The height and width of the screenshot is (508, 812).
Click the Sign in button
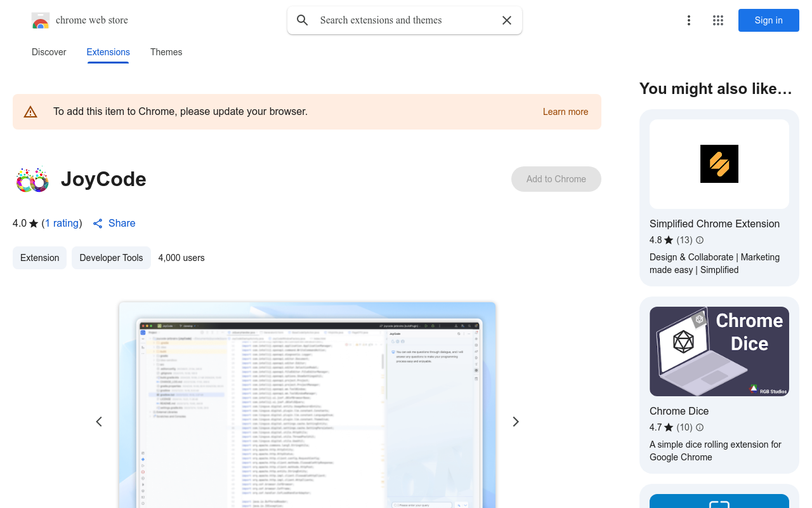[x=769, y=20]
